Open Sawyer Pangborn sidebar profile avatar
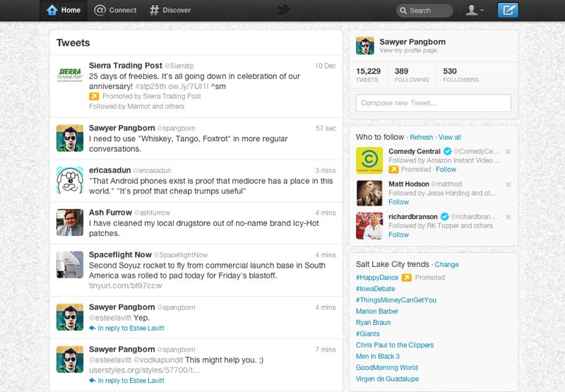Image resolution: width=565 pixels, height=392 pixels. point(365,46)
